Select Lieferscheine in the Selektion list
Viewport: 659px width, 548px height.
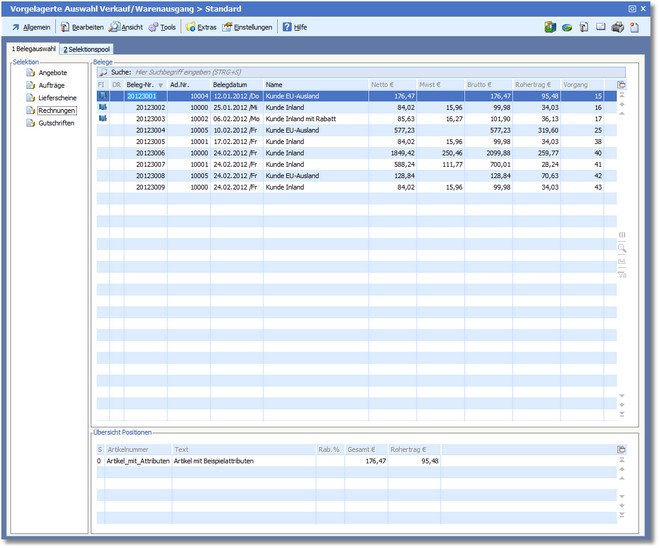(56, 97)
